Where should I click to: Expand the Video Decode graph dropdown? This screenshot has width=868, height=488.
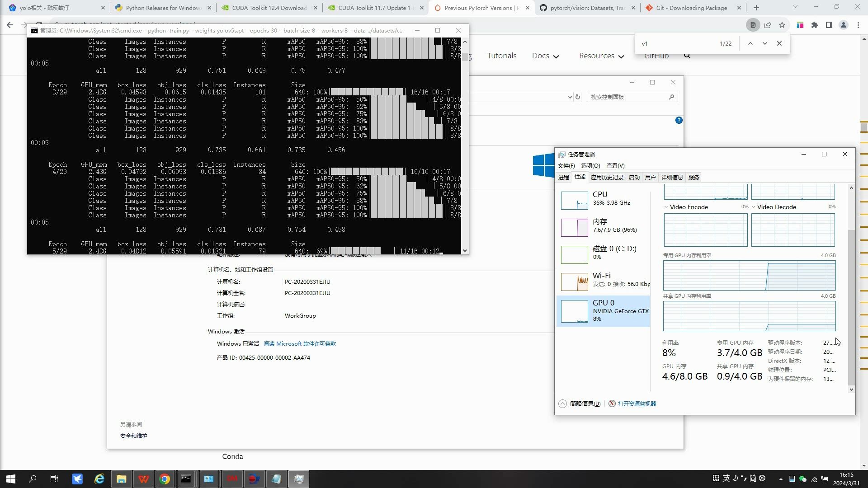tap(753, 207)
